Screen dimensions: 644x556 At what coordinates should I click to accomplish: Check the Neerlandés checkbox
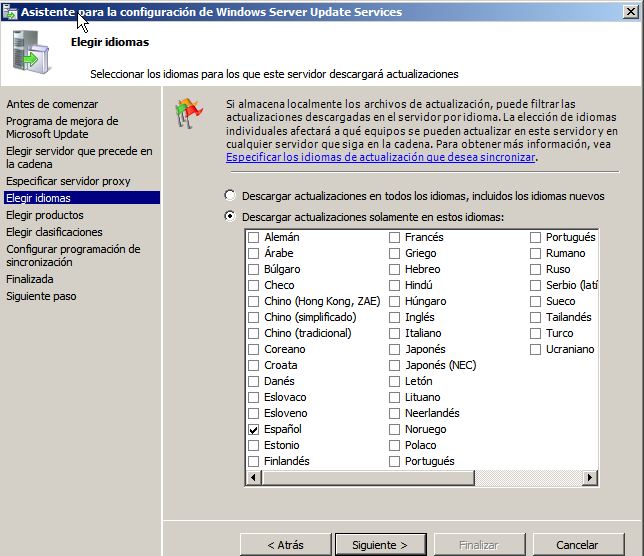pos(394,414)
